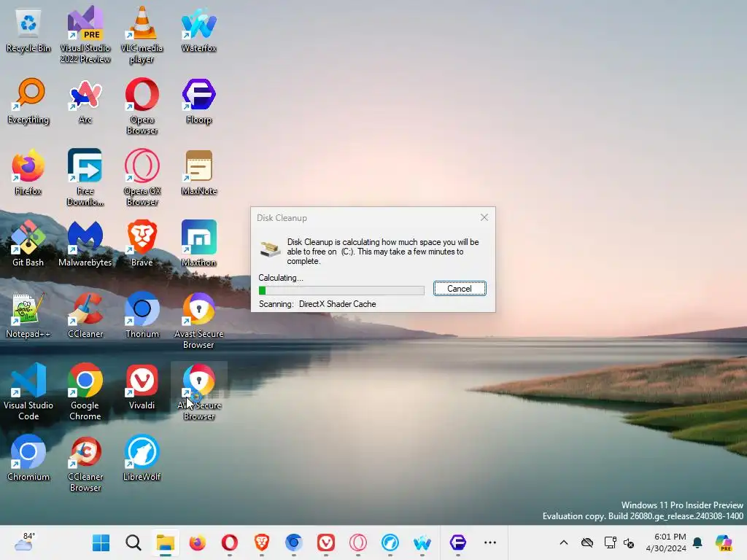Select the Everything search desktop shortcut
Screen dimensions: 747x560
click(x=28, y=102)
